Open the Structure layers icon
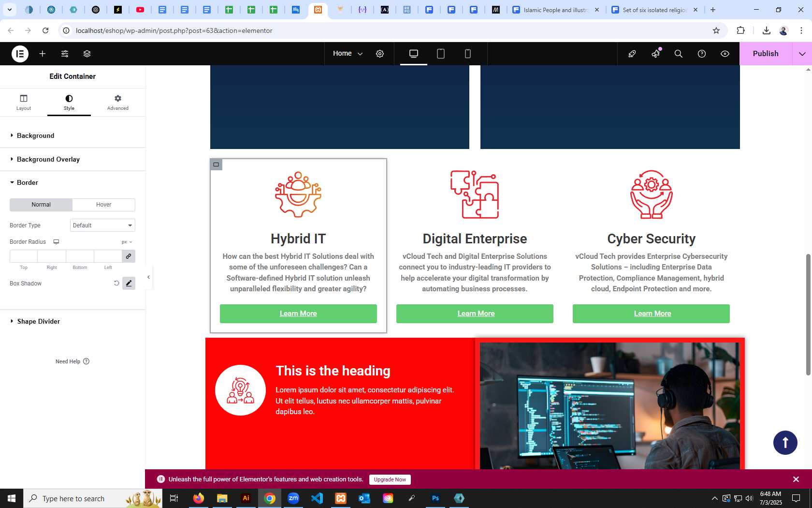The image size is (812, 508). (87, 54)
